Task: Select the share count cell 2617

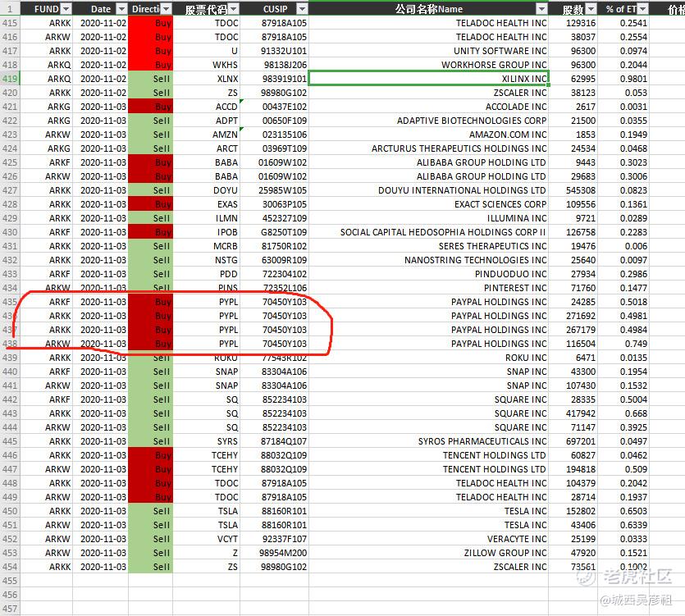Action: point(573,107)
